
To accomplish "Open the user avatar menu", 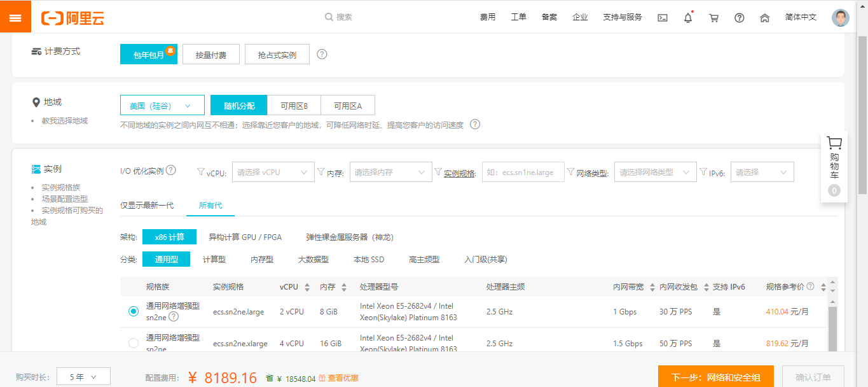I will [x=841, y=18].
